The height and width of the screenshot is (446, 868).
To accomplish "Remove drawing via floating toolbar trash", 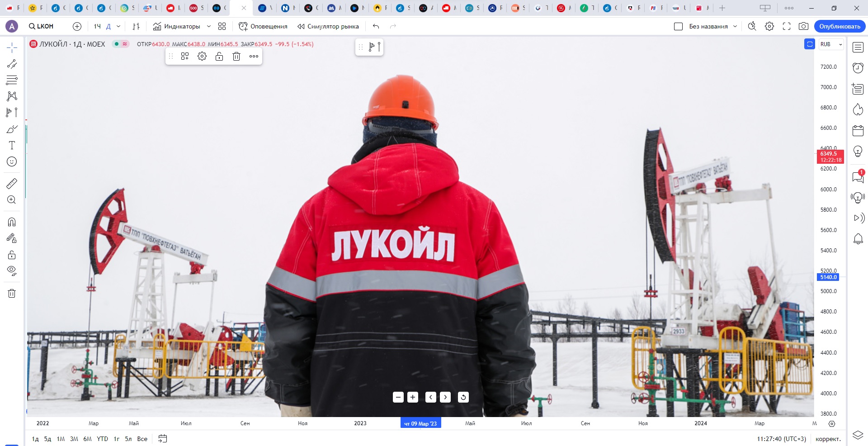I will [x=236, y=57].
